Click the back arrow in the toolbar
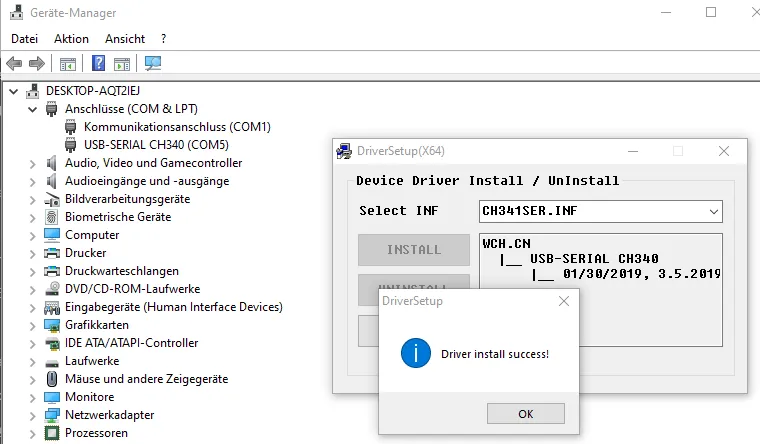The height and width of the screenshot is (444, 760). click(x=14, y=64)
